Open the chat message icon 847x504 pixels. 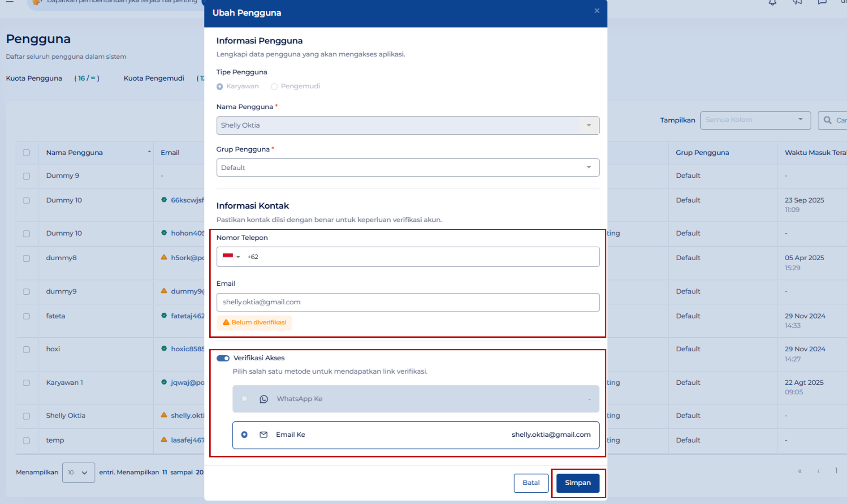point(822,3)
